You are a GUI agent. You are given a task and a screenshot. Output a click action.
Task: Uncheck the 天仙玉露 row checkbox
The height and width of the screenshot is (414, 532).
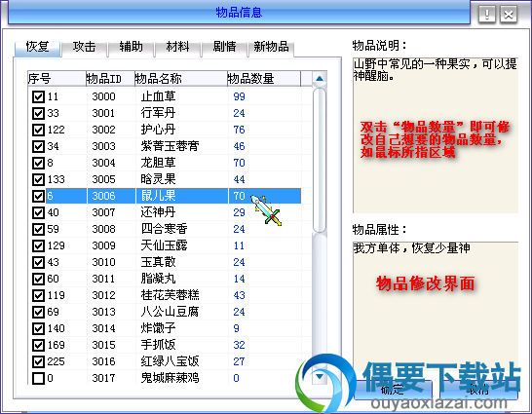[x=38, y=245]
